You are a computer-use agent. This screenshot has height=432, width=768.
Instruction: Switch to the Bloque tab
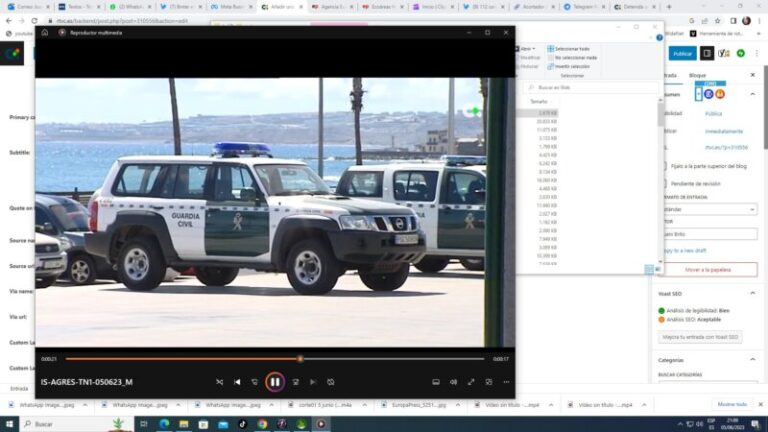point(697,76)
